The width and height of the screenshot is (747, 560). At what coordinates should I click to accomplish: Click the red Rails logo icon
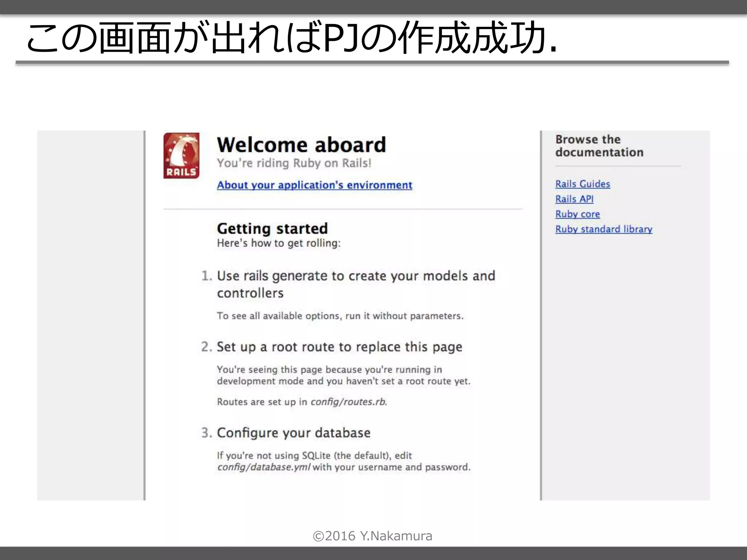181,156
